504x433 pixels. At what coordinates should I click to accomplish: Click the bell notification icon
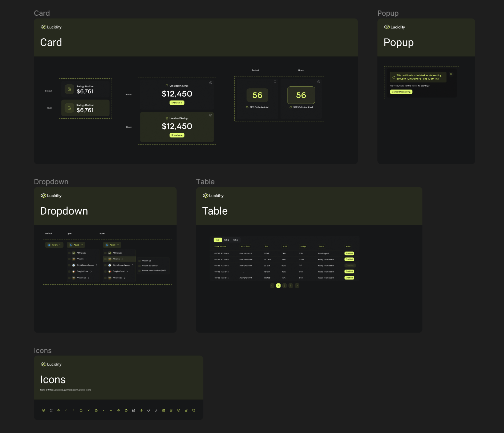[x=148, y=410]
